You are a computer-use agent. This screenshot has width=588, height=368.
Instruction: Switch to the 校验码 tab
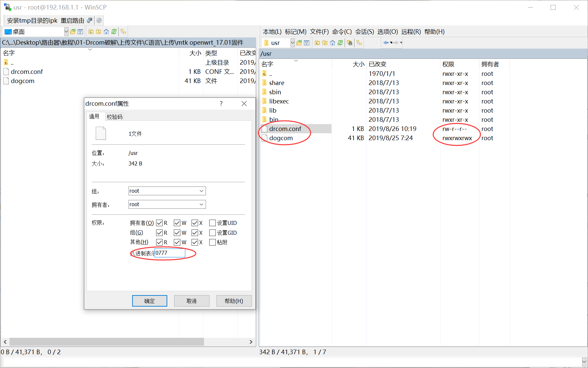click(x=114, y=117)
